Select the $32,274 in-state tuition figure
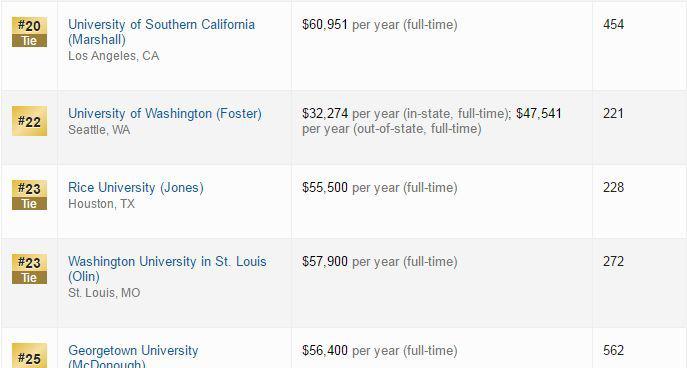687x368 pixels. (x=325, y=113)
